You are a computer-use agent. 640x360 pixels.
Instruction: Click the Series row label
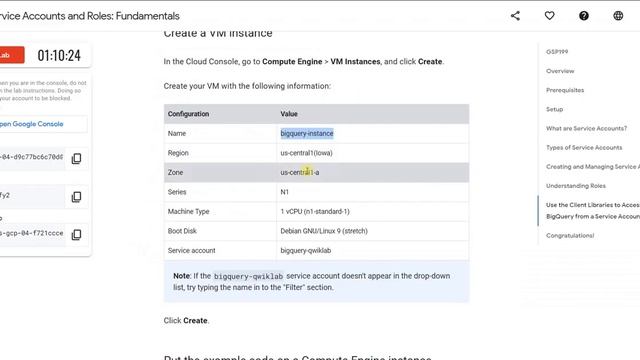point(177,192)
